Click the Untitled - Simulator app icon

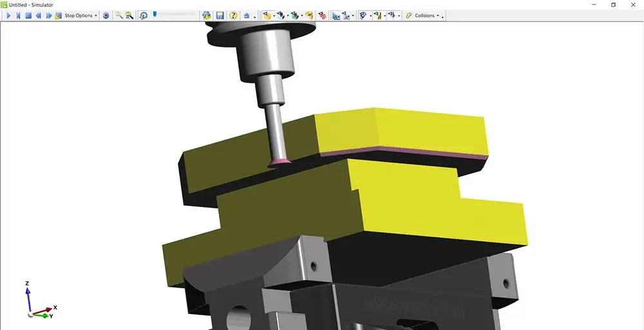pyautogui.click(x=5, y=5)
